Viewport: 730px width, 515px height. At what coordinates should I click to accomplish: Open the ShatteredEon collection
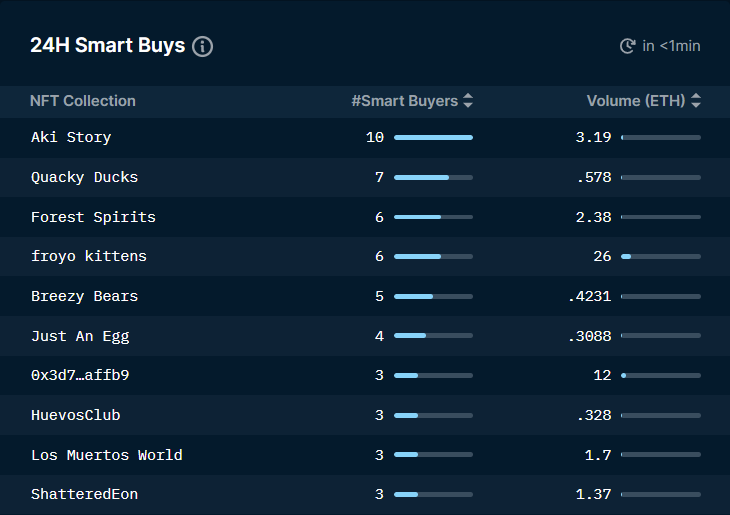[x=84, y=494]
